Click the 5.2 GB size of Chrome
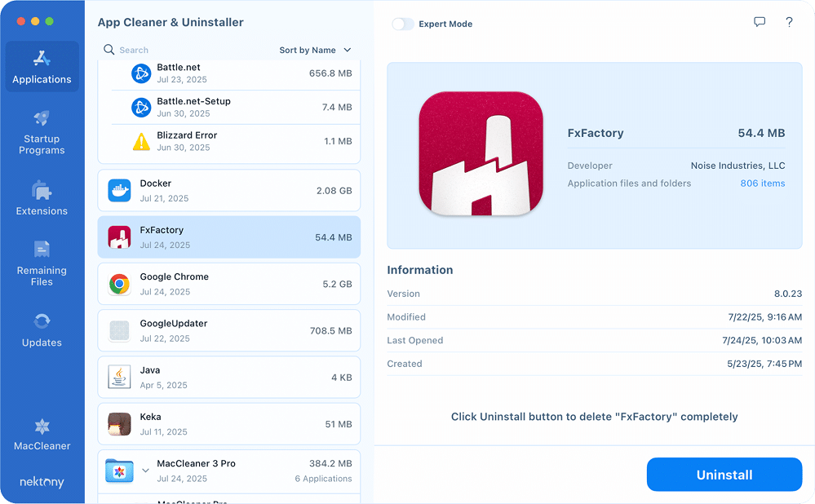815x504 pixels. pyautogui.click(x=337, y=285)
